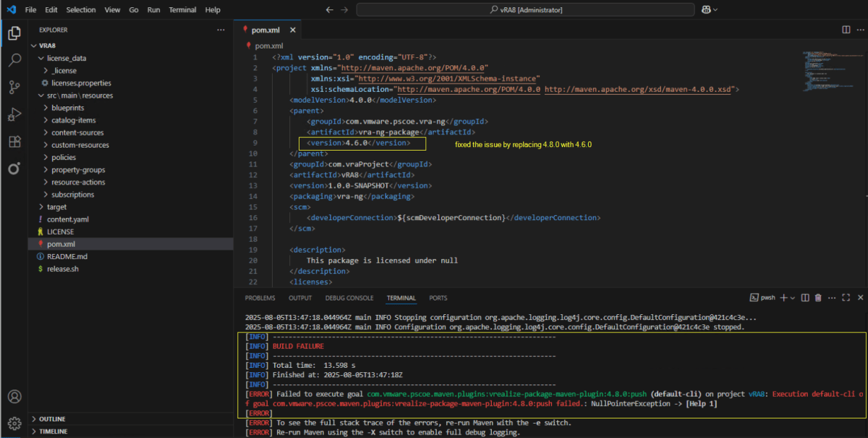Screen dimensions: 868x438
Task: Open the Run and Debug view
Action: (x=14, y=114)
